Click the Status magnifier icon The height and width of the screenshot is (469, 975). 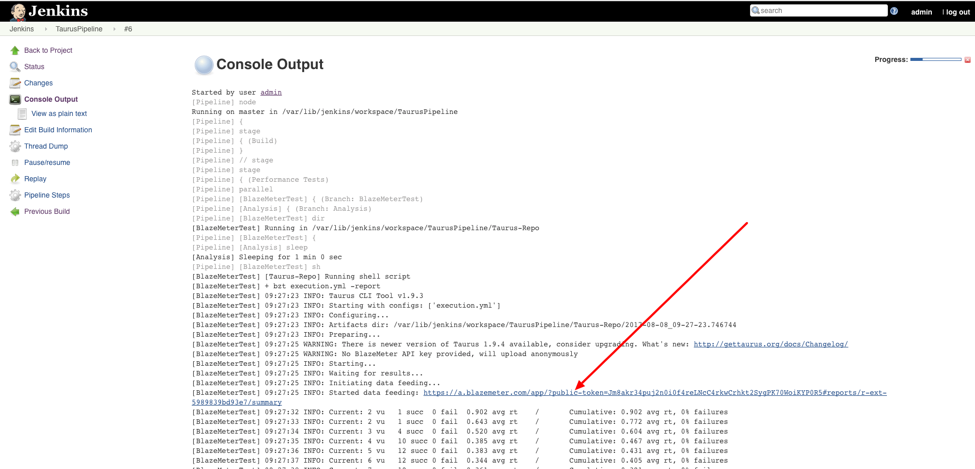coord(15,67)
